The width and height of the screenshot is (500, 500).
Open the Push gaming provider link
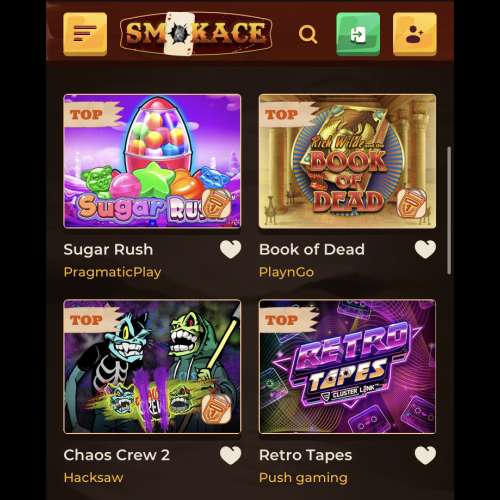[303, 478]
